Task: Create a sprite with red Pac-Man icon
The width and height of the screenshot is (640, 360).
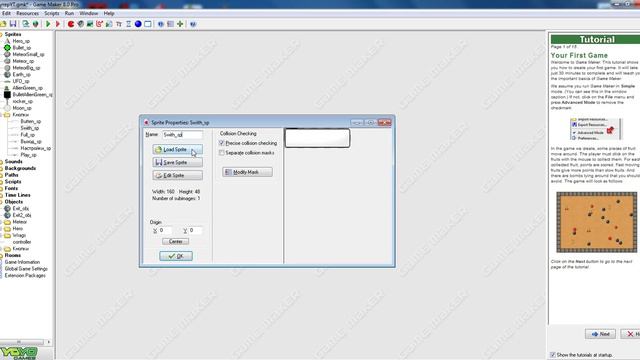Action: pos(71,24)
